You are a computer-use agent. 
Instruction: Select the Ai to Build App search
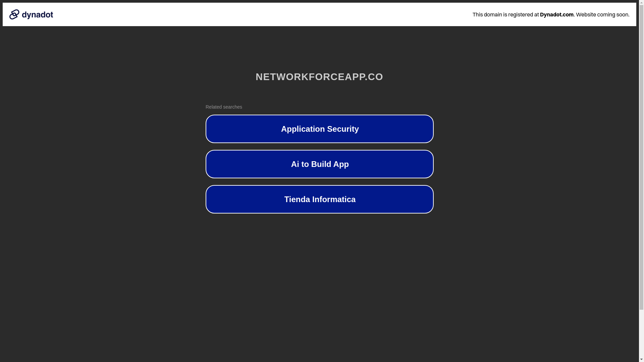(x=319, y=164)
